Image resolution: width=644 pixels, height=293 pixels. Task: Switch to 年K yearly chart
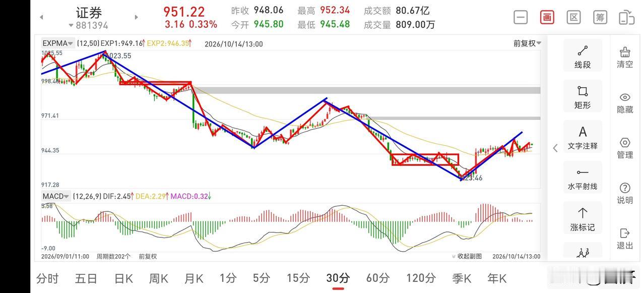tap(497, 278)
